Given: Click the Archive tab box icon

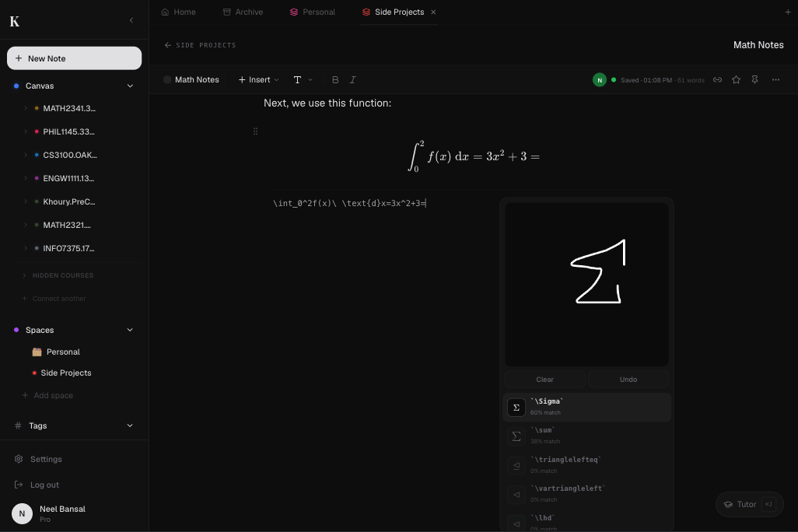Looking at the screenshot, I should [227, 12].
